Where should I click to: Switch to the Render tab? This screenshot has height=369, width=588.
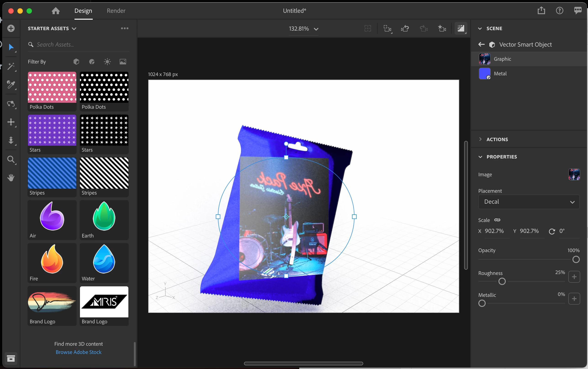(116, 11)
